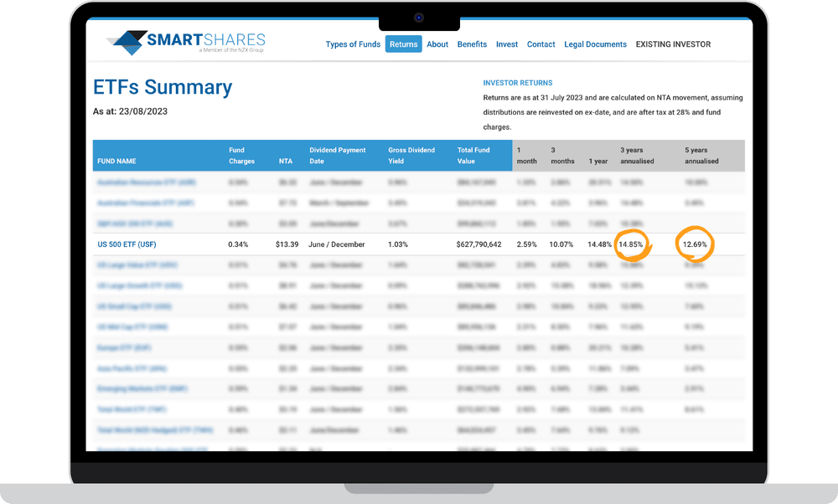The width and height of the screenshot is (838, 504).
Task: Open the About menu item
Action: (437, 44)
